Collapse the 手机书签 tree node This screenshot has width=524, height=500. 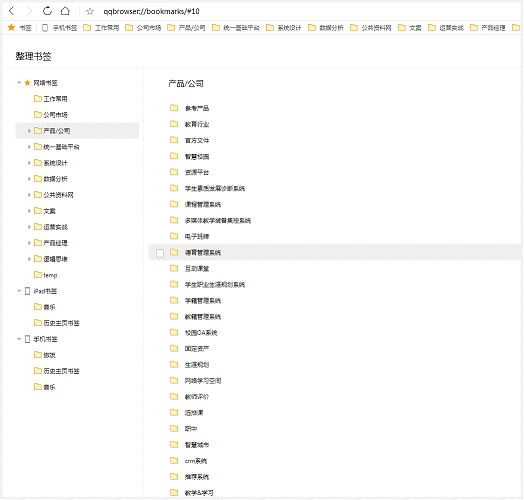pyautogui.click(x=19, y=339)
